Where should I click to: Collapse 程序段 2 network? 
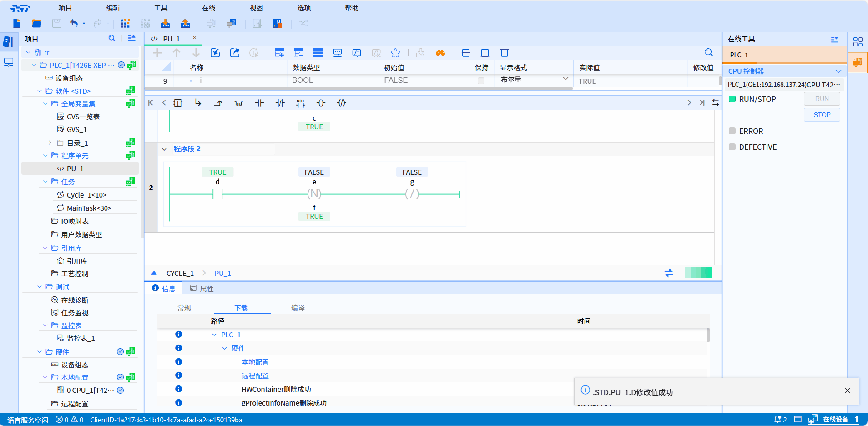(x=164, y=149)
